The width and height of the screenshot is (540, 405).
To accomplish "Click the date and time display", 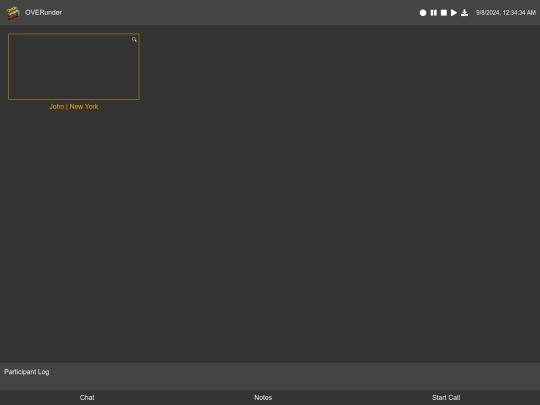I will (506, 13).
